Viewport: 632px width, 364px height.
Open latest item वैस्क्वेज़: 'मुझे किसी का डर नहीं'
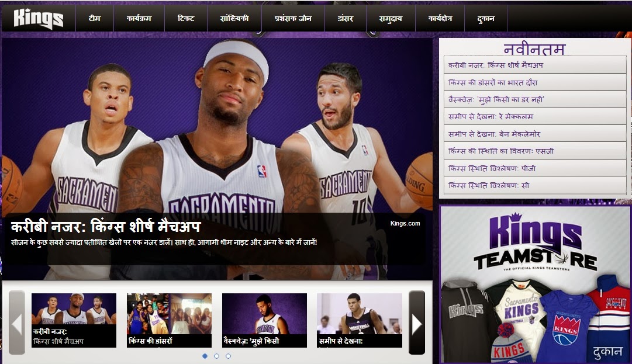pos(535,99)
